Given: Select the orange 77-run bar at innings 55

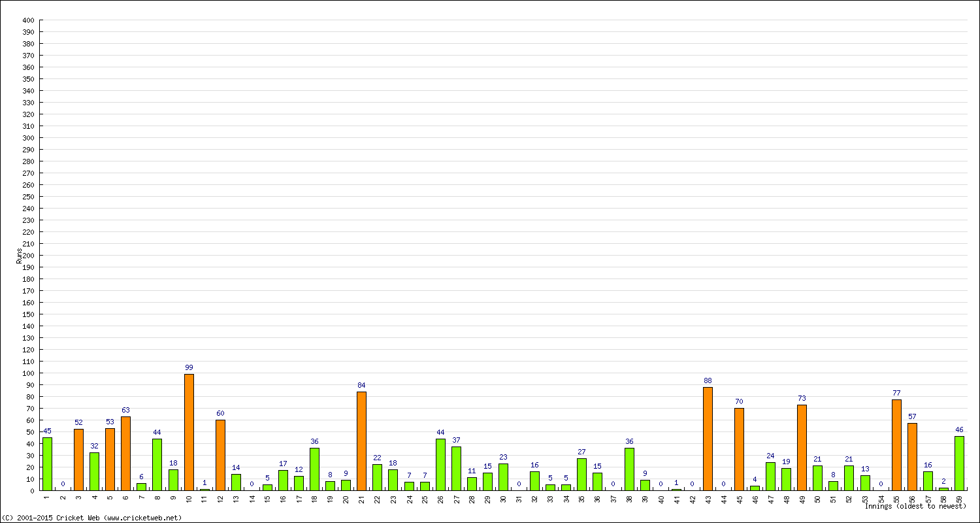Looking at the screenshot, I should click(x=896, y=445).
